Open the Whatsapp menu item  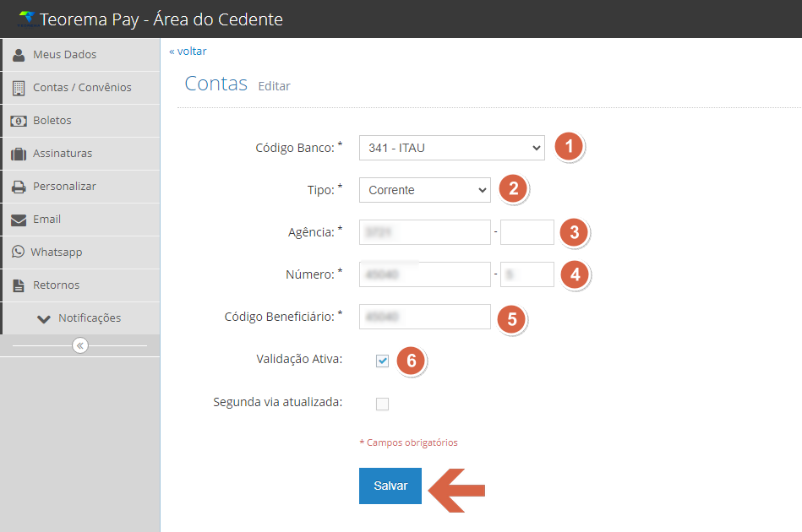click(81, 252)
